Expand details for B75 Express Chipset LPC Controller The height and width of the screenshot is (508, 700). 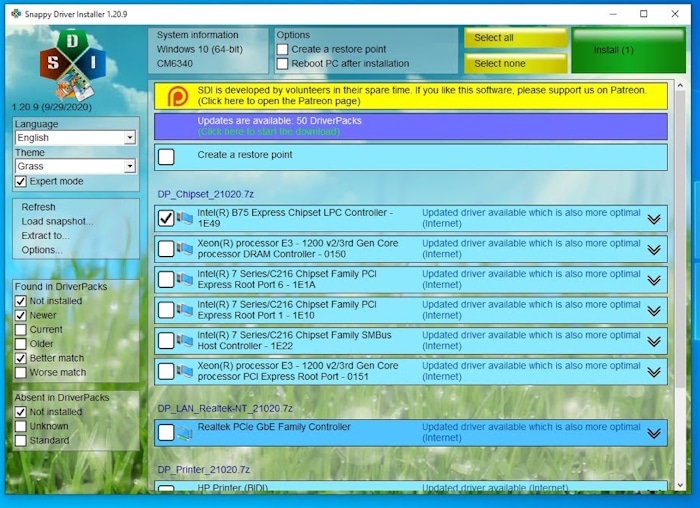point(654,219)
